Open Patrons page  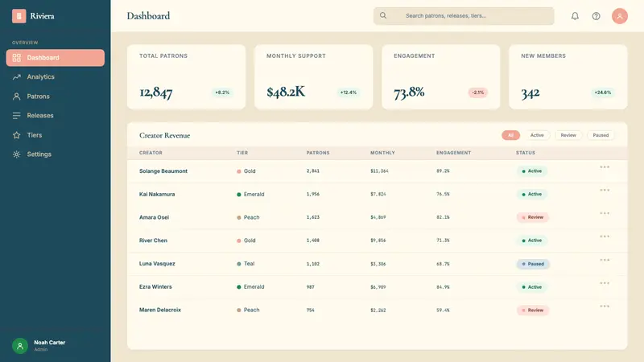(x=55, y=97)
